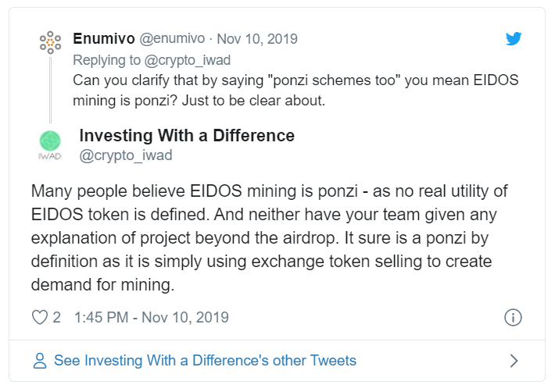Click the heart like icon

point(40,317)
